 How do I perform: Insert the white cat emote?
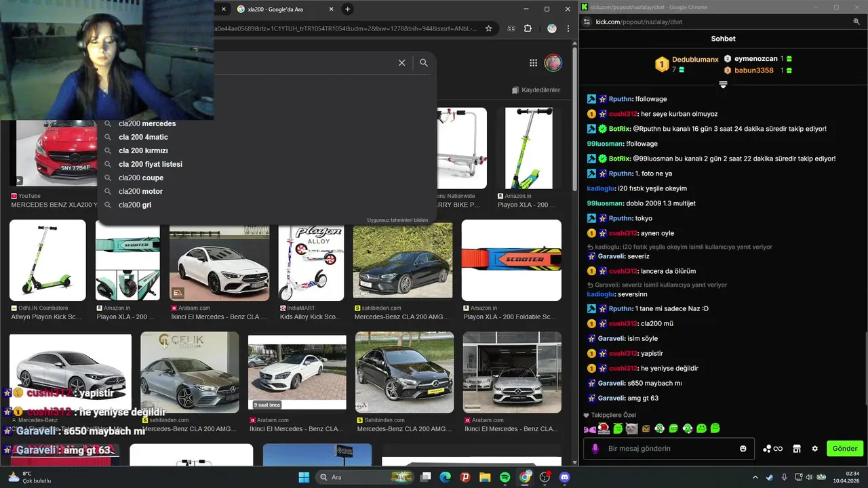coord(631,428)
